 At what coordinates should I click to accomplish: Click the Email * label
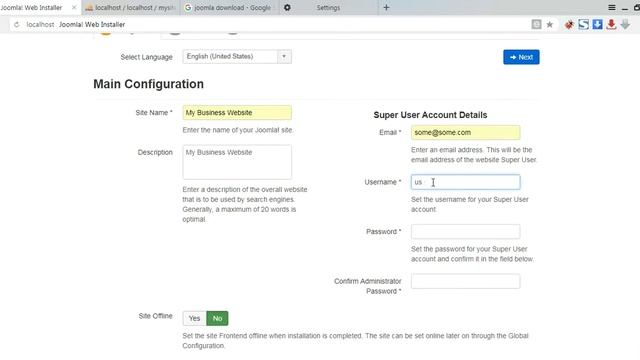[390, 133]
